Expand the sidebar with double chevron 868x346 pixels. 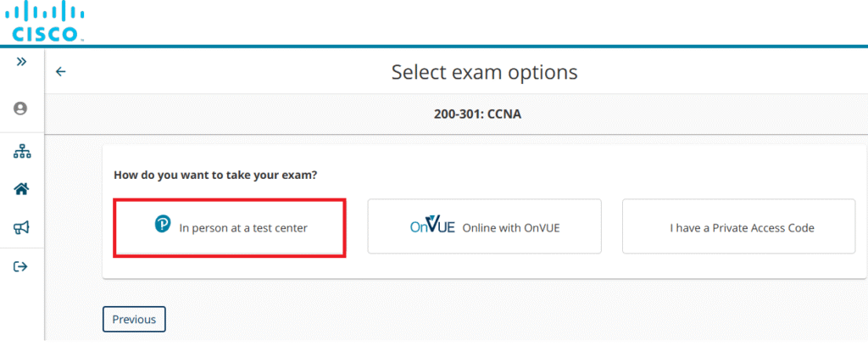click(21, 62)
